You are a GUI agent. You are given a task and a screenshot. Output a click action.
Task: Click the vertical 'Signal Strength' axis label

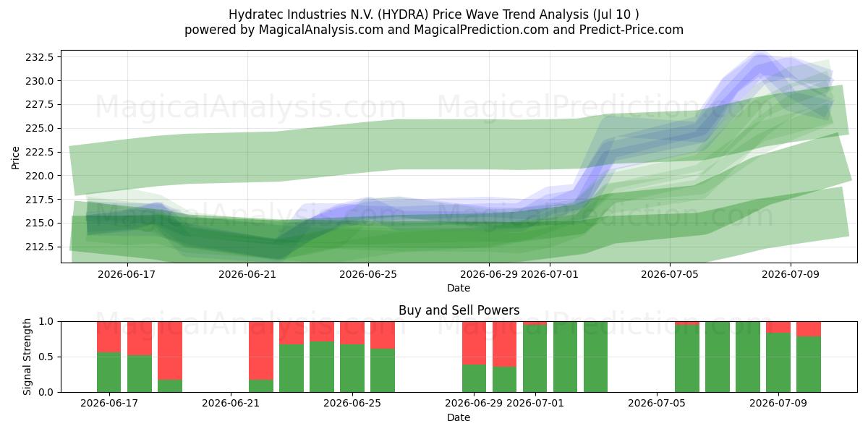coord(27,357)
